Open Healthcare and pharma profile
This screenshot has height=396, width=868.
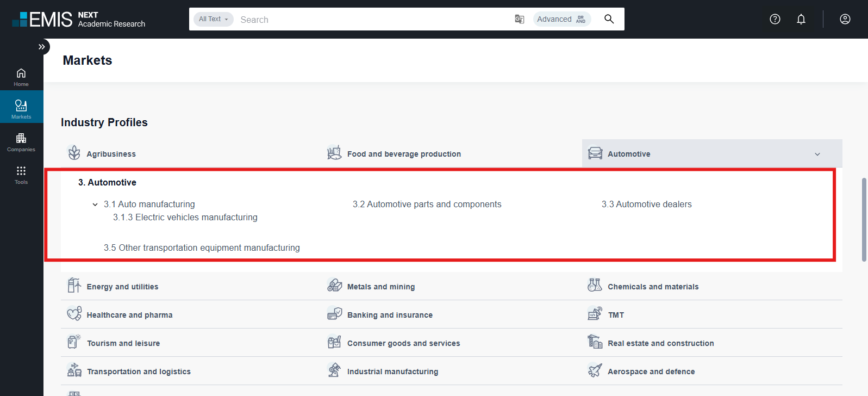[129, 315]
